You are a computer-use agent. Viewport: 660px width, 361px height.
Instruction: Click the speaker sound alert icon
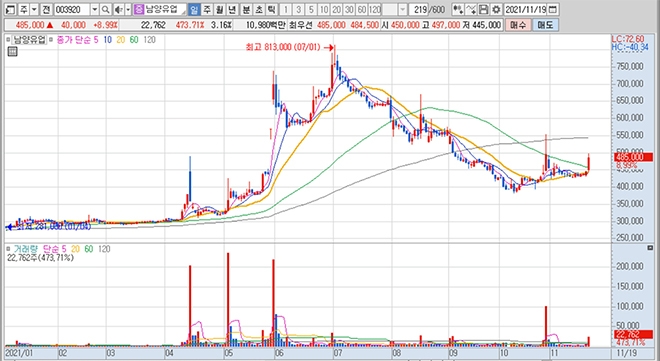[119, 9]
